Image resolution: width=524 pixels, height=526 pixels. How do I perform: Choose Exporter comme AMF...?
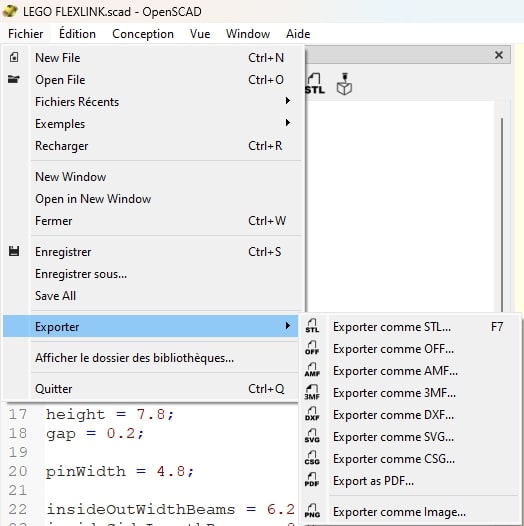[410, 371]
